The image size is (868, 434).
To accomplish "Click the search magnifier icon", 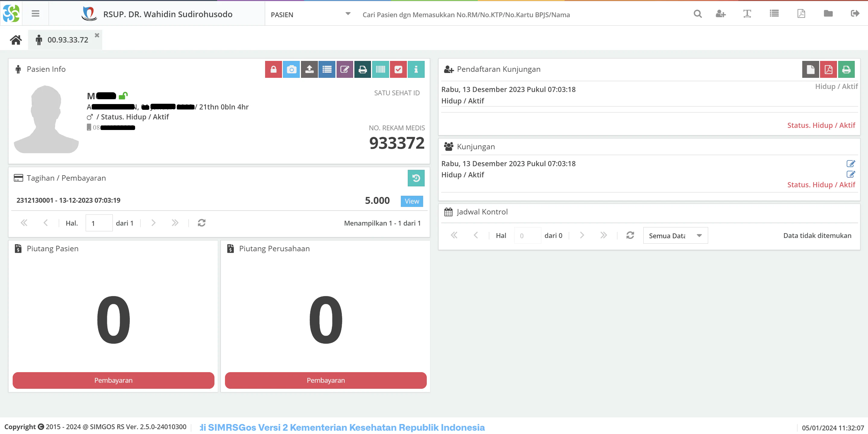I will (698, 14).
